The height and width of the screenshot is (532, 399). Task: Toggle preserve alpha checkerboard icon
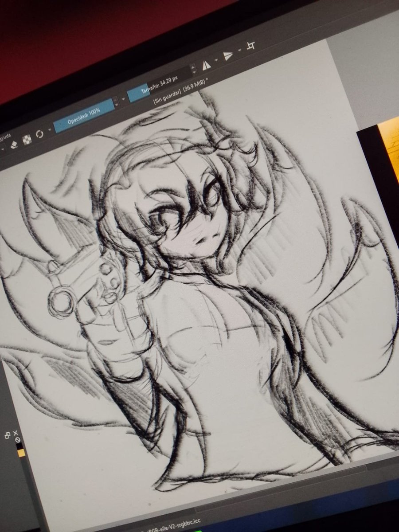pyautogui.click(x=27, y=139)
